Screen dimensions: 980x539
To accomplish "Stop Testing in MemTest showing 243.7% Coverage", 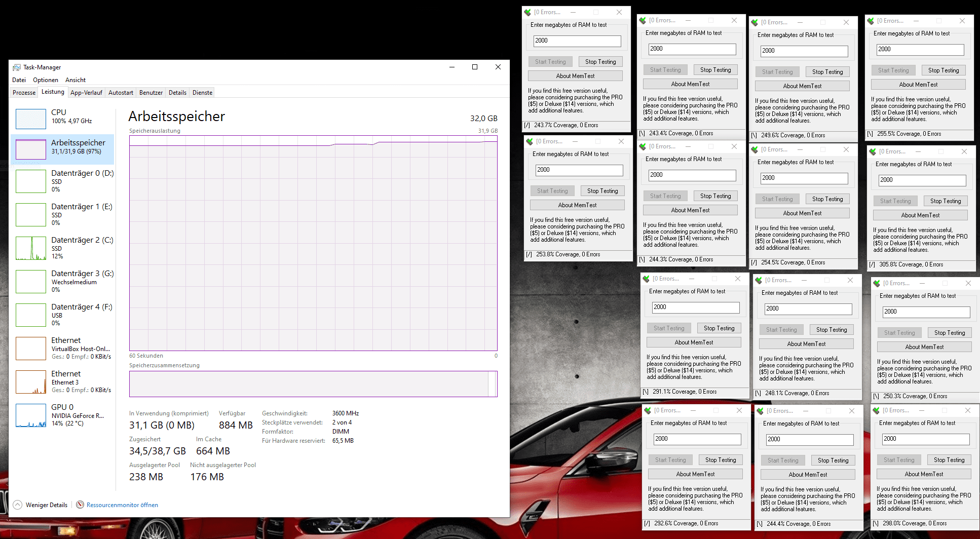I will pyautogui.click(x=600, y=62).
